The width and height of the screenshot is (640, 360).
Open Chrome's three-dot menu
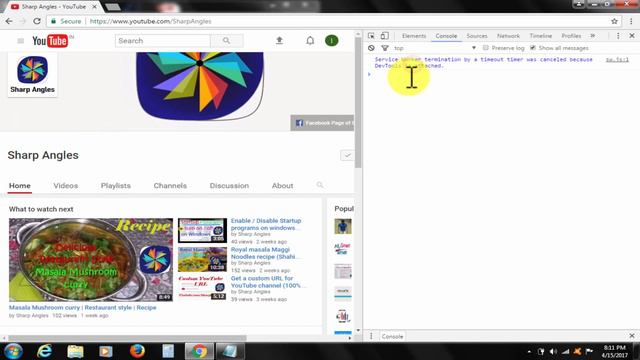(631, 21)
